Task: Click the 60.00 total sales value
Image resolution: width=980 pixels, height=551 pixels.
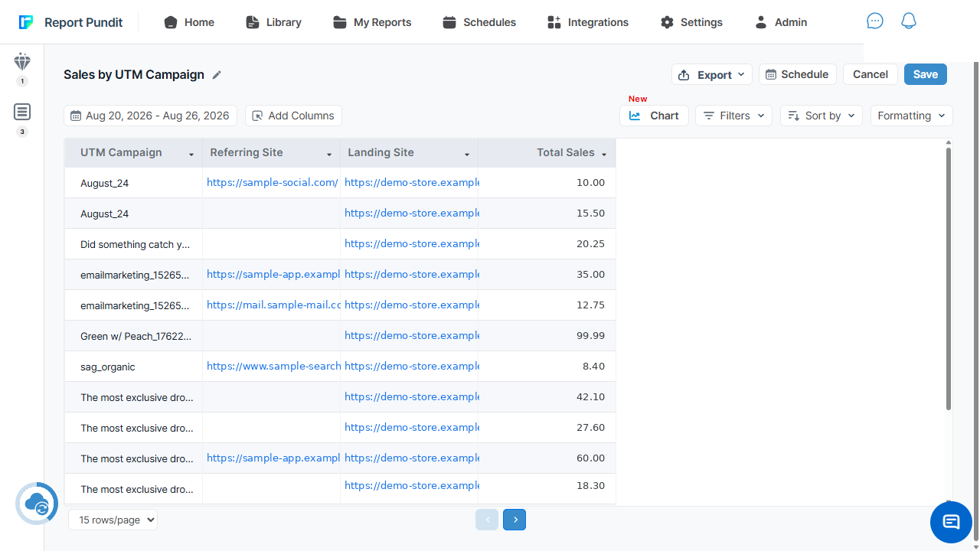Action: tap(590, 458)
